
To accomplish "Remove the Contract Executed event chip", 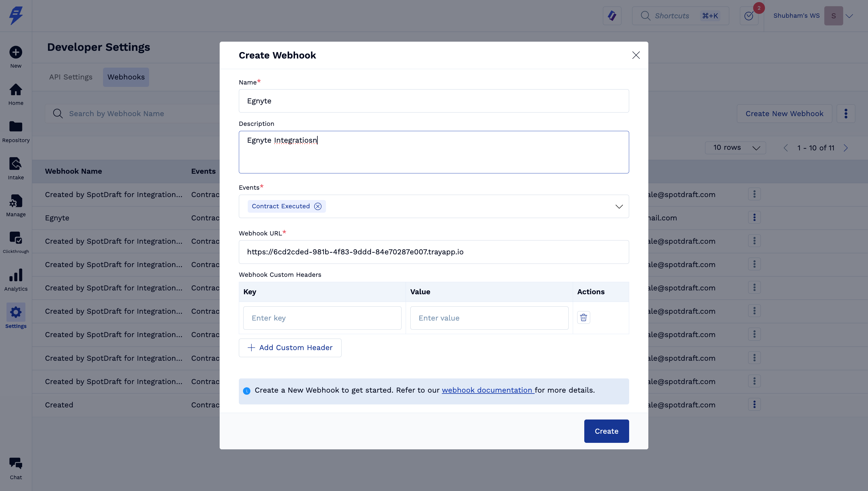I will pyautogui.click(x=318, y=207).
